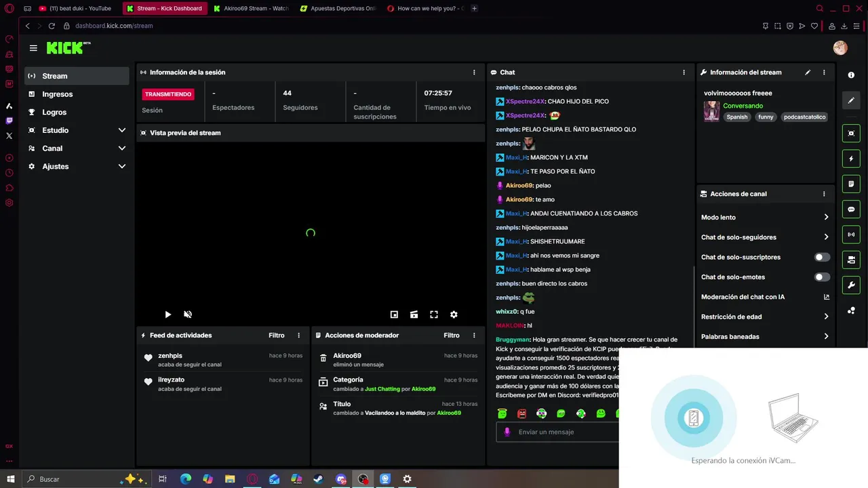Open Restricción de edad options
This screenshot has width=868, height=488.
pyautogui.click(x=765, y=317)
